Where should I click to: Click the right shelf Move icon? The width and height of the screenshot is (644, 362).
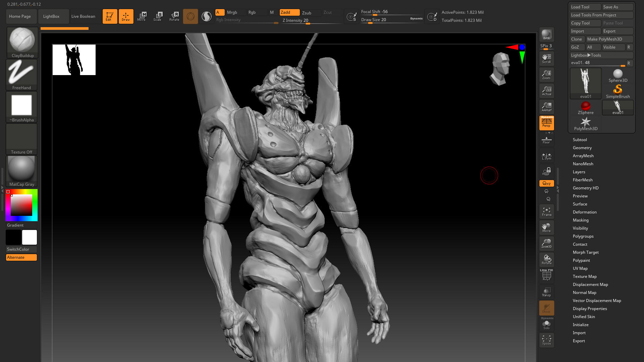point(546,228)
